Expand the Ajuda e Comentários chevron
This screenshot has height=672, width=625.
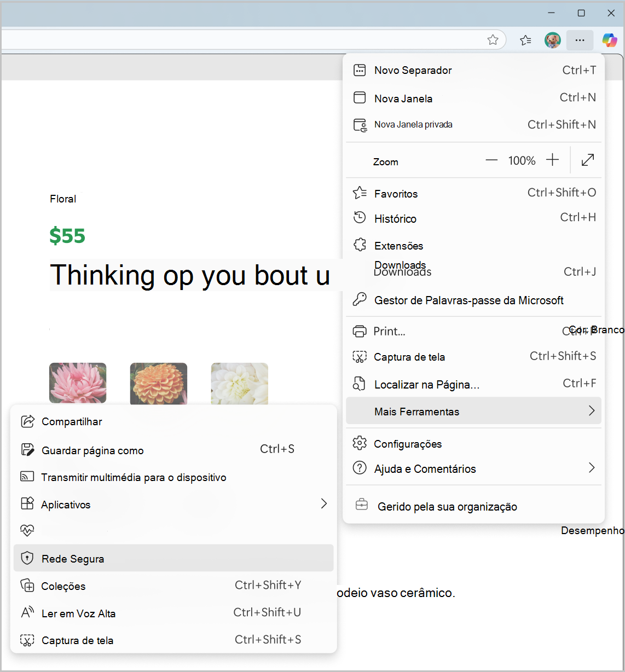(592, 467)
